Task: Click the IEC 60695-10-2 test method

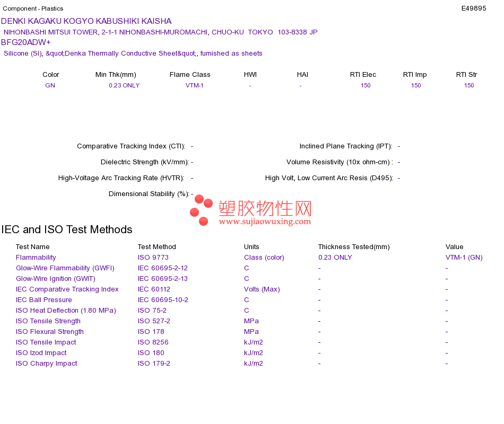Action: tap(163, 299)
